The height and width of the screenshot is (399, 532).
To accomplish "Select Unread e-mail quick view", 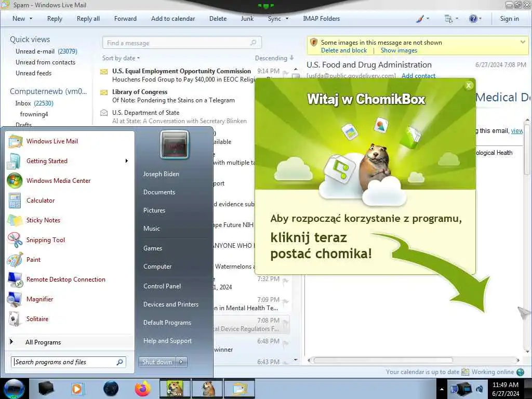I will (46, 51).
